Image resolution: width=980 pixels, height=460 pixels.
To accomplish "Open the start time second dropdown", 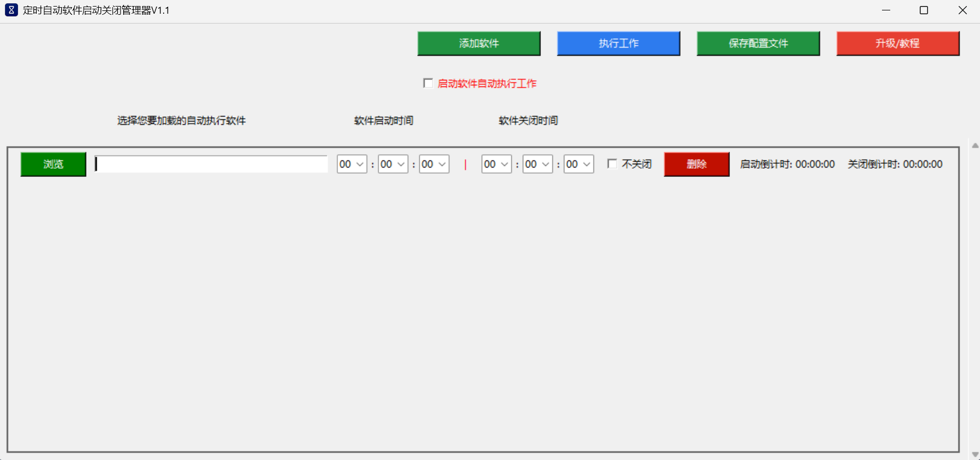I will [434, 164].
